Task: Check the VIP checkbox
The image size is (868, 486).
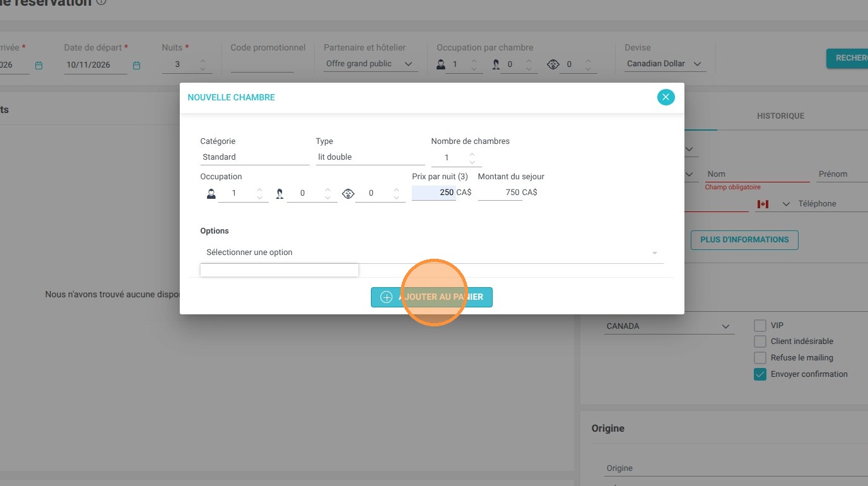Action: (x=760, y=326)
